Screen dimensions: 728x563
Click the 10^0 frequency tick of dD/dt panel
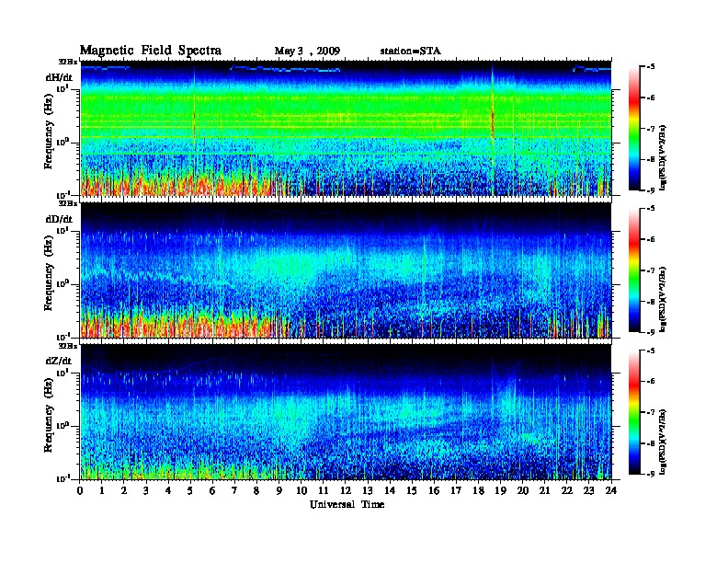point(63,283)
